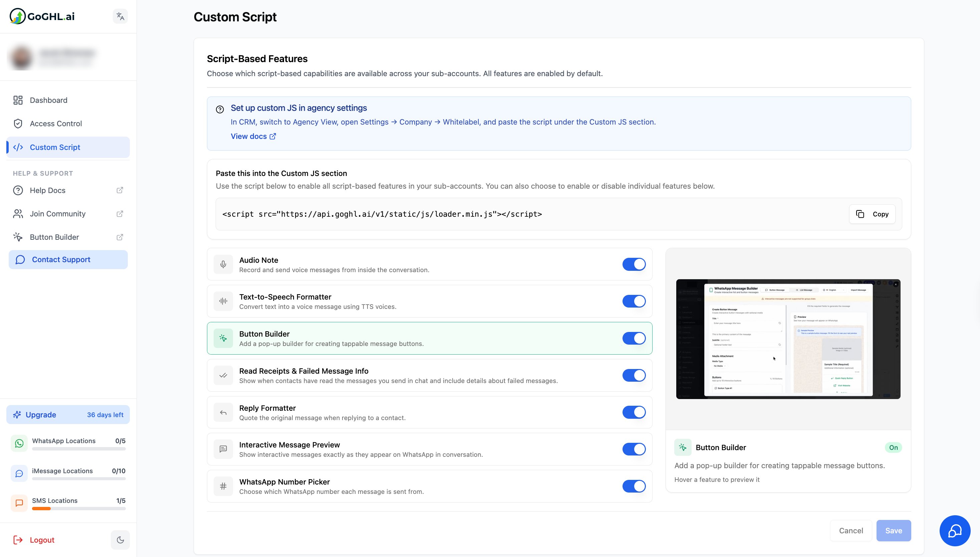Screen dimensions: 980x557
Task: Click the 36 days left label
Action: coord(105,415)
